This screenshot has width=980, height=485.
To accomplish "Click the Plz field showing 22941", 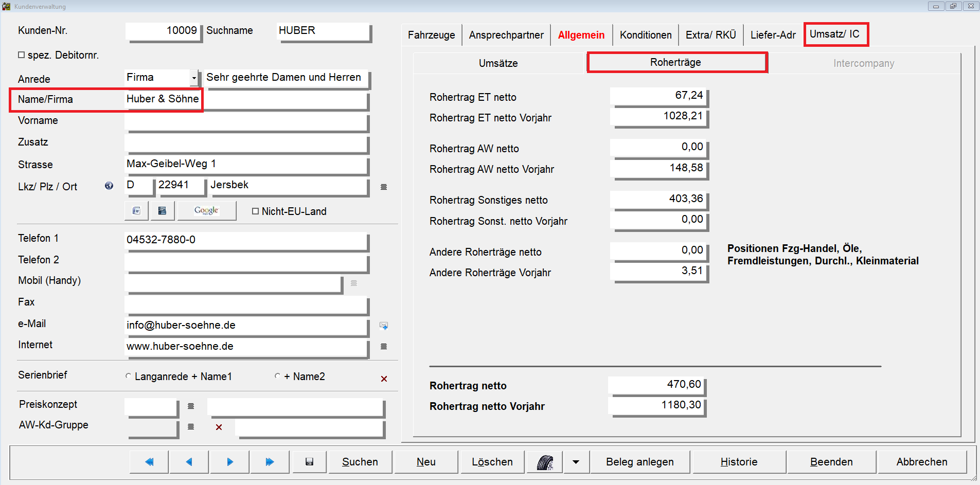I will click(180, 186).
